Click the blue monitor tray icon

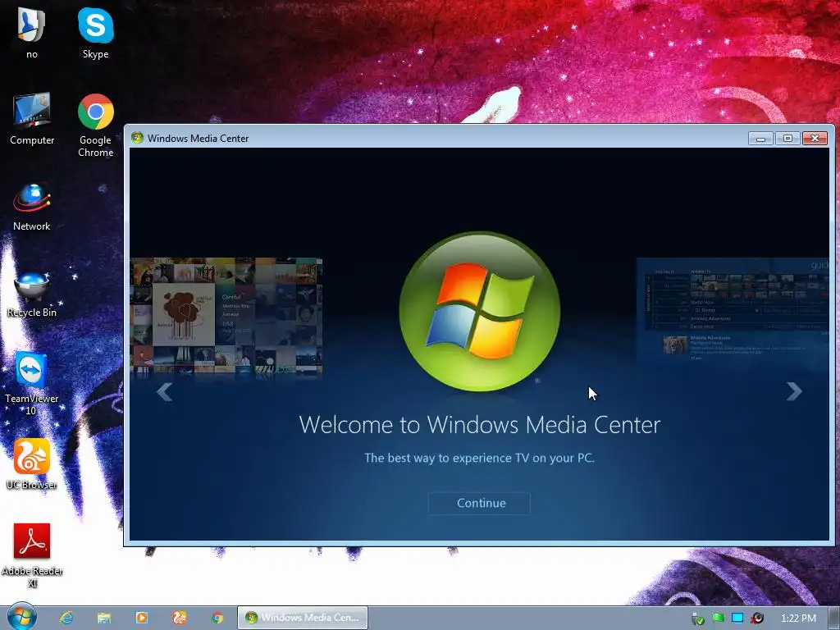tap(737, 618)
